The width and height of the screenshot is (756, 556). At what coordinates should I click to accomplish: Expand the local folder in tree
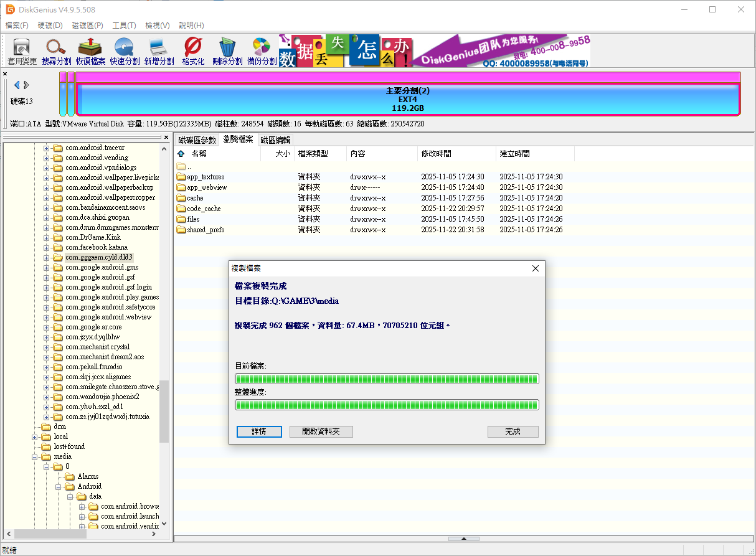(x=35, y=436)
